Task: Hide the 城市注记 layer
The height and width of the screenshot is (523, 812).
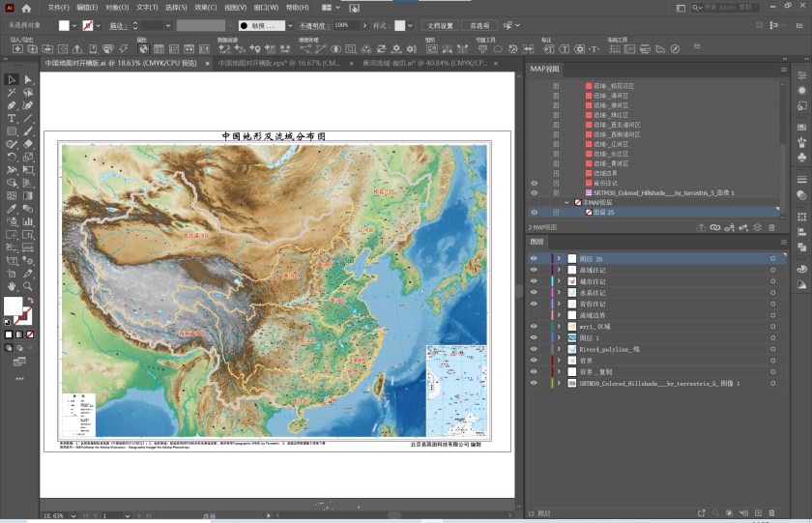Action: (534, 281)
